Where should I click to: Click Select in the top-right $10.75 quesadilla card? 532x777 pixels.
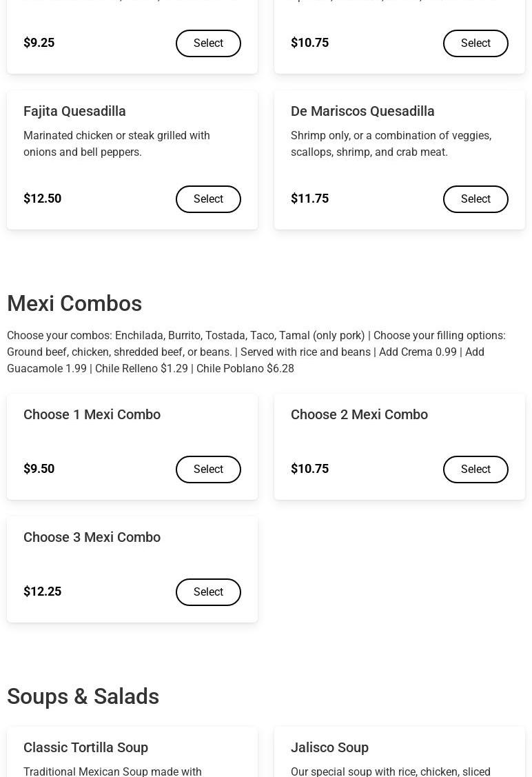pos(475,43)
